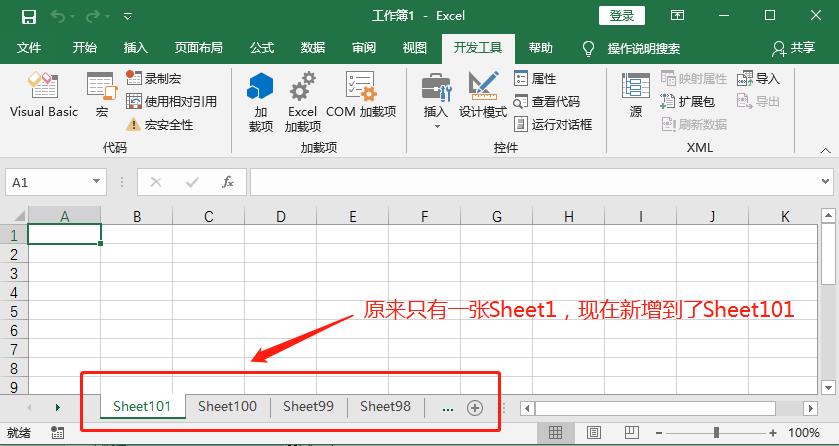Collapse the ribbon with the chevron
The width and height of the screenshot is (839, 446).
(x=826, y=151)
